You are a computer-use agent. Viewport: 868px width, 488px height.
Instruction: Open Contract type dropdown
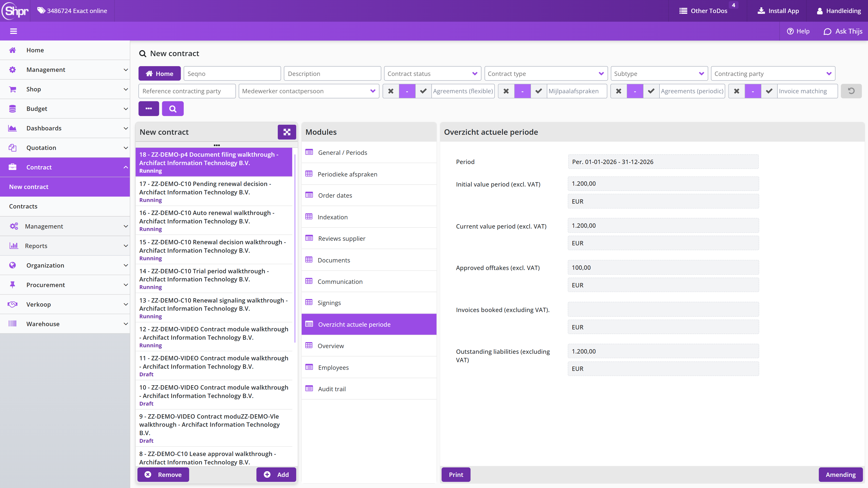(546, 73)
